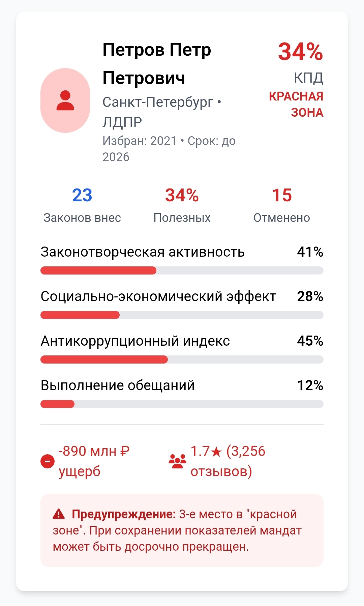This screenshot has height=606, width=364.
Task: Click the Избран: 2021 term info
Action: click(x=169, y=149)
